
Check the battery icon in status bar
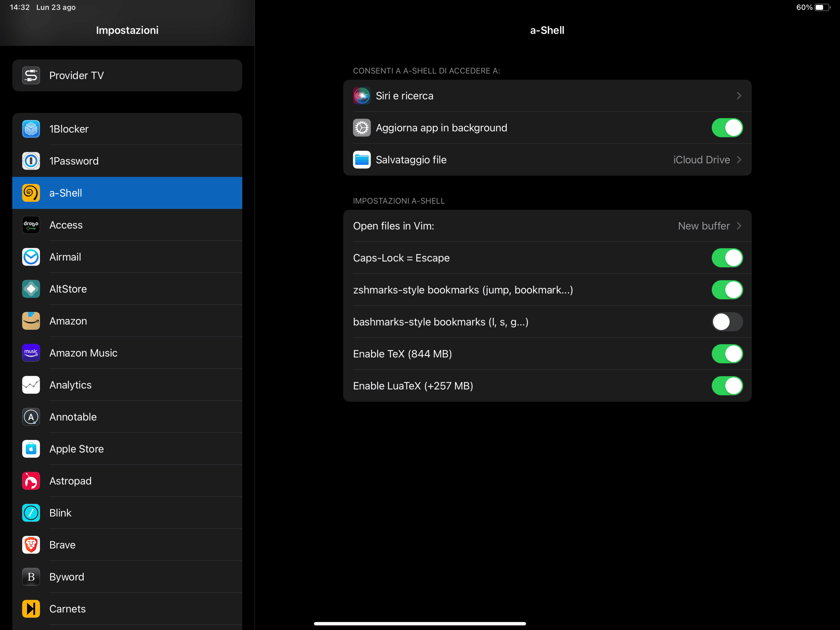pyautogui.click(x=823, y=7)
